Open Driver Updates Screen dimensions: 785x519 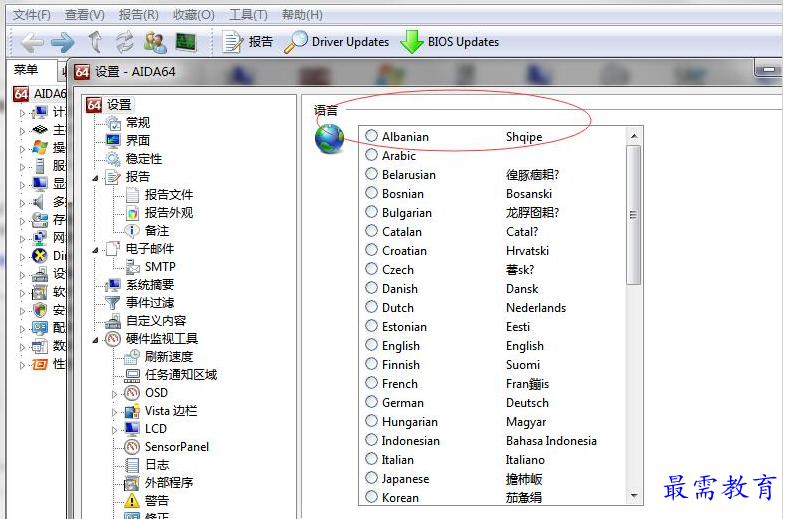336,42
